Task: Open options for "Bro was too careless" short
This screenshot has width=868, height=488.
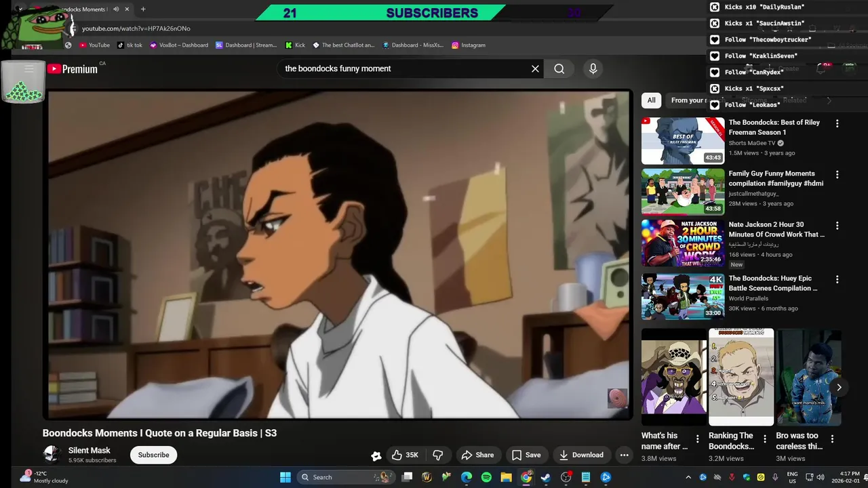Action: 833,439
